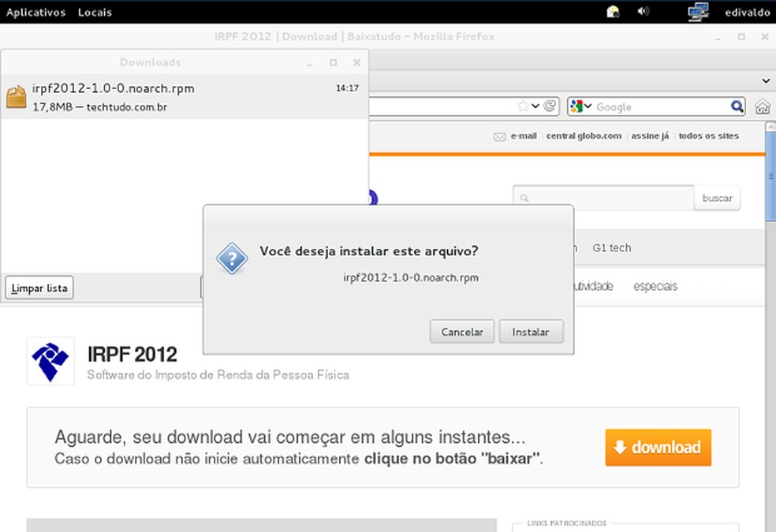This screenshot has width=776, height=532.
Task: Open user menu edivaldo
Action: tap(748, 13)
